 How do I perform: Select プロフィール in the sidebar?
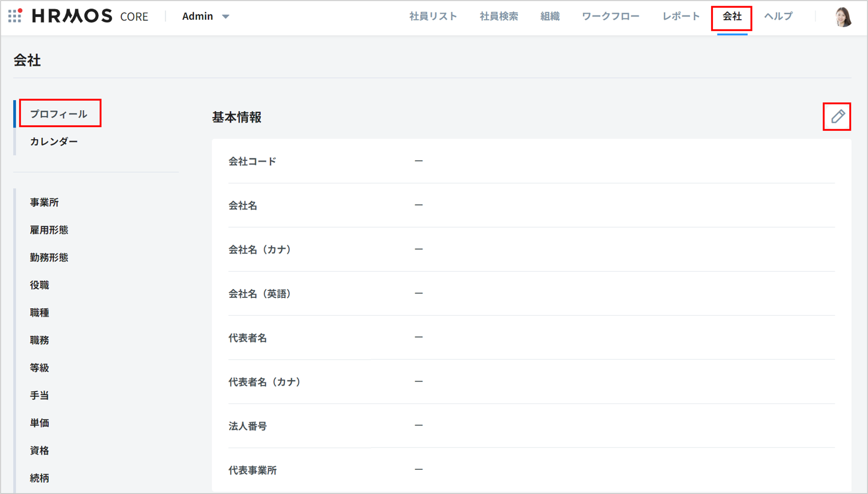pos(58,114)
